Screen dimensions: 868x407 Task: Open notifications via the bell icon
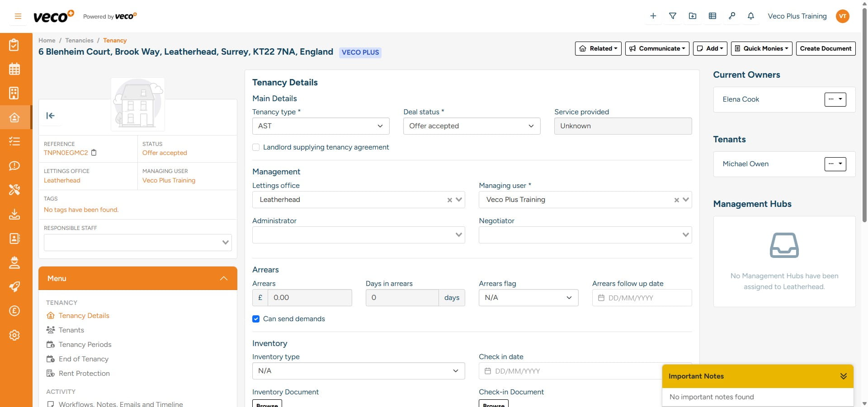click(750, 16)
